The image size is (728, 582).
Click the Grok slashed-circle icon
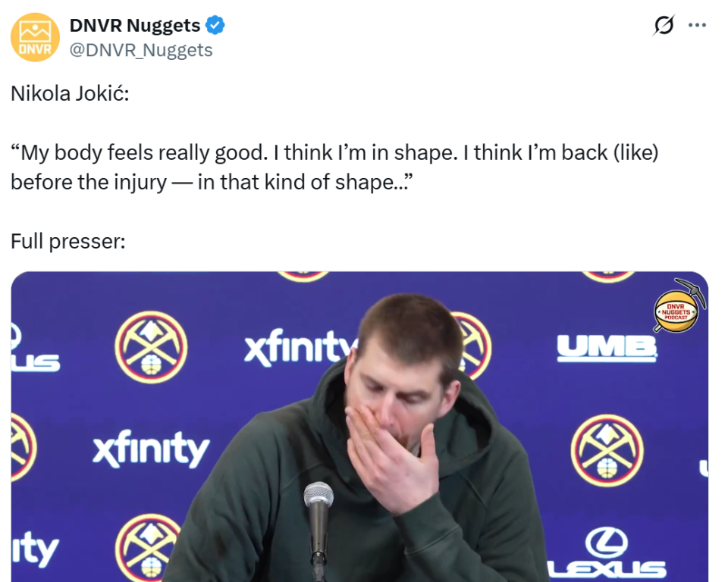coord(664,25)
